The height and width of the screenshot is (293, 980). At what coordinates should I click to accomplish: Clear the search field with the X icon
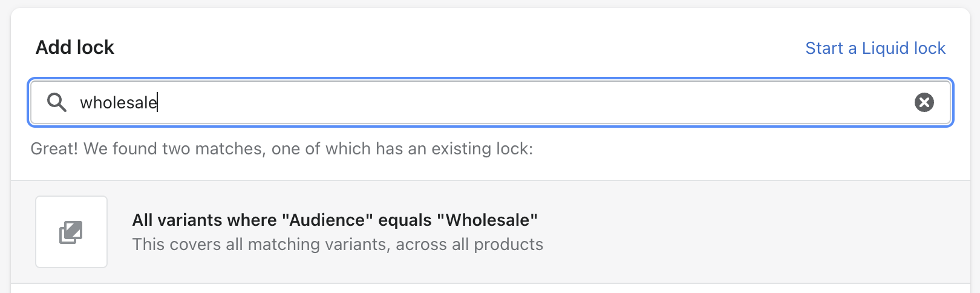pyautogui.click(x=924, y=102)
